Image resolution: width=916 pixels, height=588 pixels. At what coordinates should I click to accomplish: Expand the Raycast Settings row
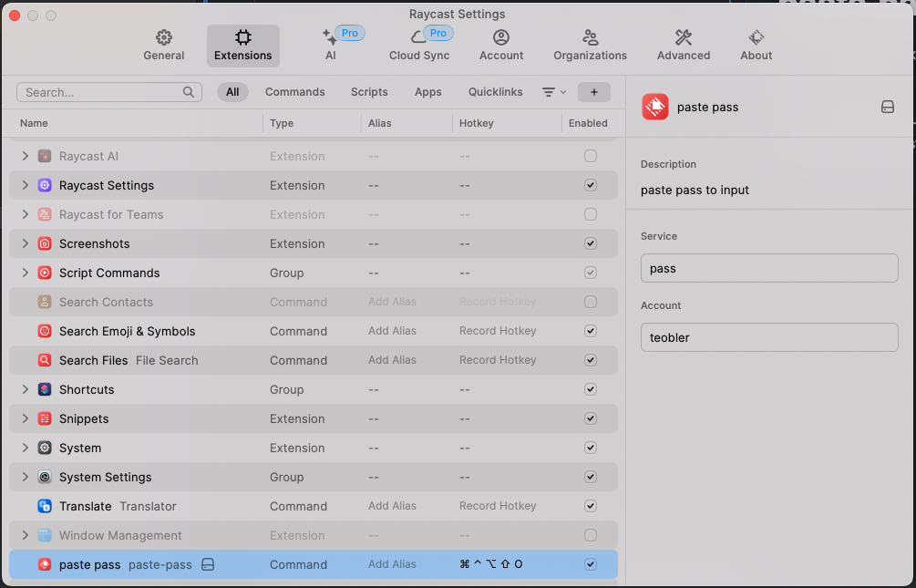coord(26,185)
